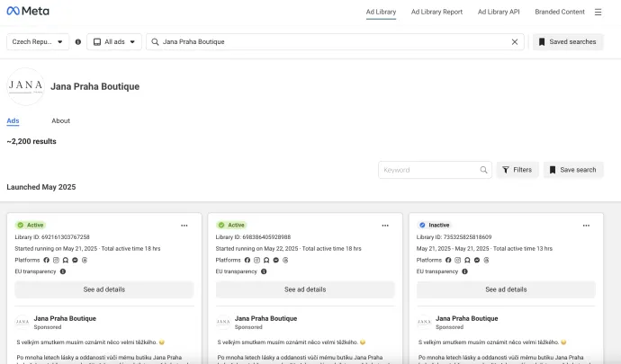Viewport: 621px width, 364px height.
Task: Click the Inactive status badge
Action: coord(435,225)
